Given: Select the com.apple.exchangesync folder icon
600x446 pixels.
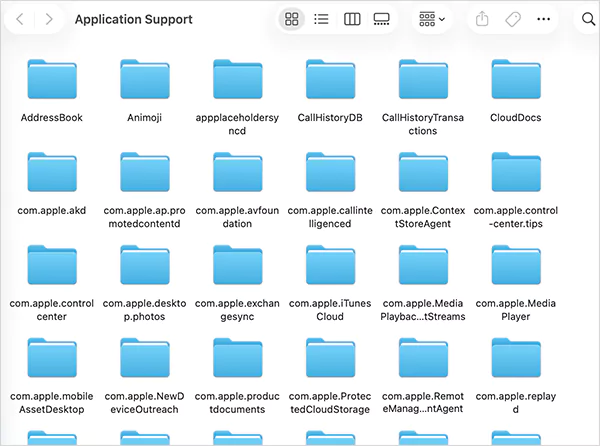Looking at the screenshot, I should tap(238, 265).
